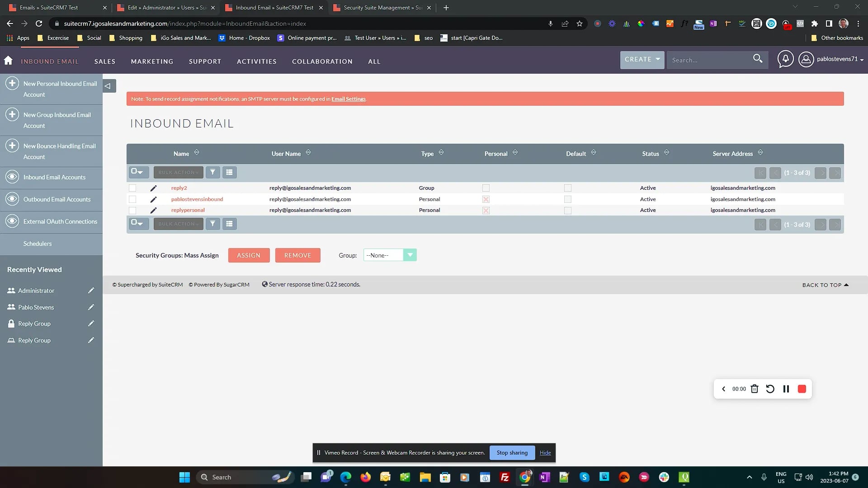This screenshot has height=488, width=868.
Task: Open the Email Settings link
Action: [x=348, y=99]
